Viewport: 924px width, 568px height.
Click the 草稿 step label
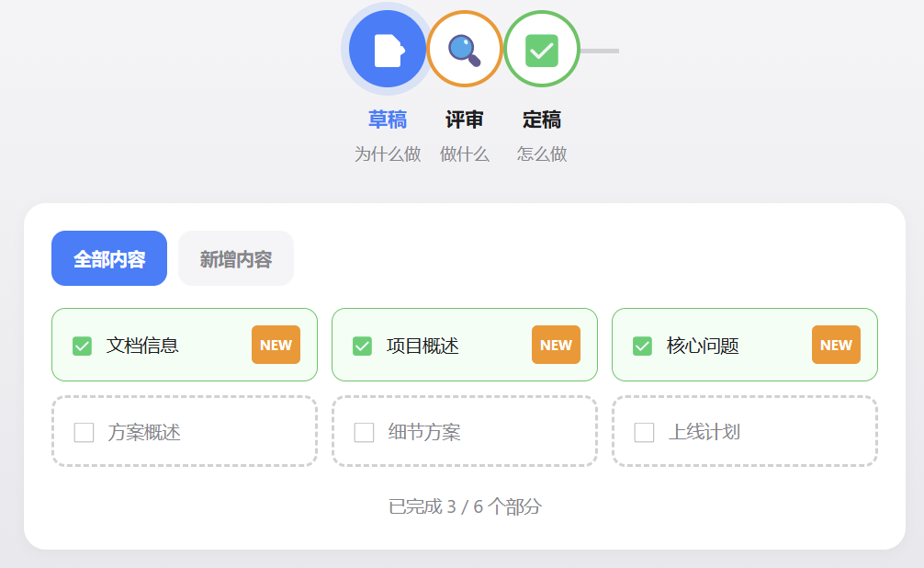point(388,119)
